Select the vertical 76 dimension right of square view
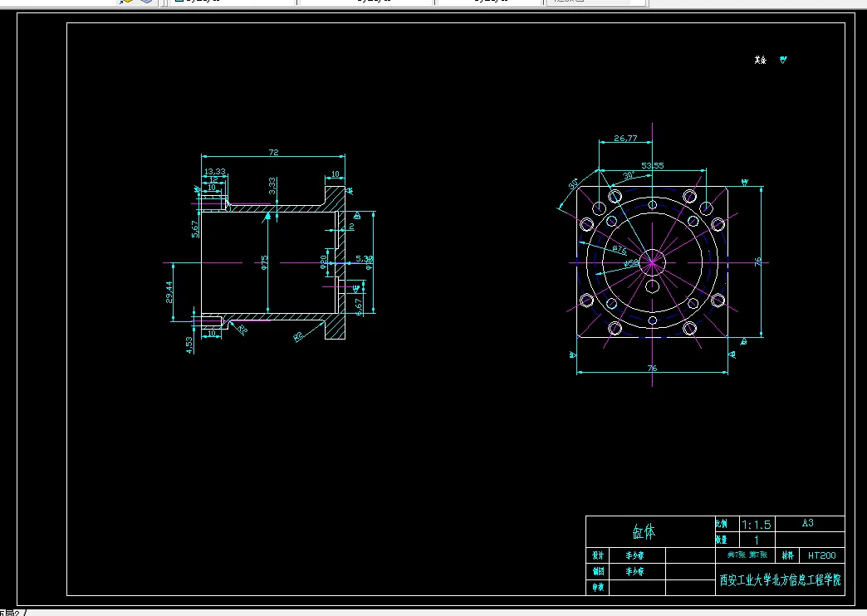 (757, 262)
